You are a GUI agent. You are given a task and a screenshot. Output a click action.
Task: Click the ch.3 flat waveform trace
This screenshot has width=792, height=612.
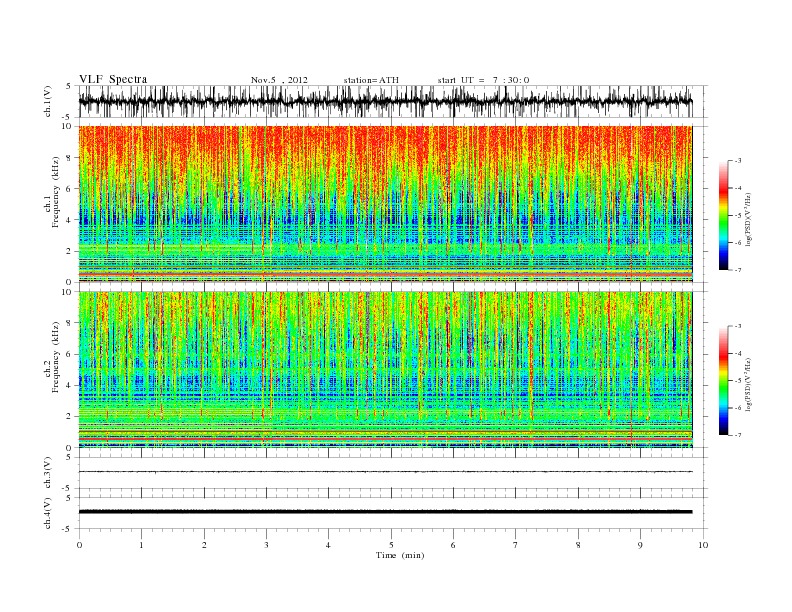[385, 472]
